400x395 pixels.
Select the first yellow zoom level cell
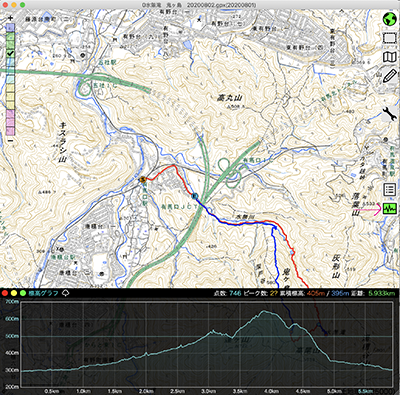click(10, 88)
